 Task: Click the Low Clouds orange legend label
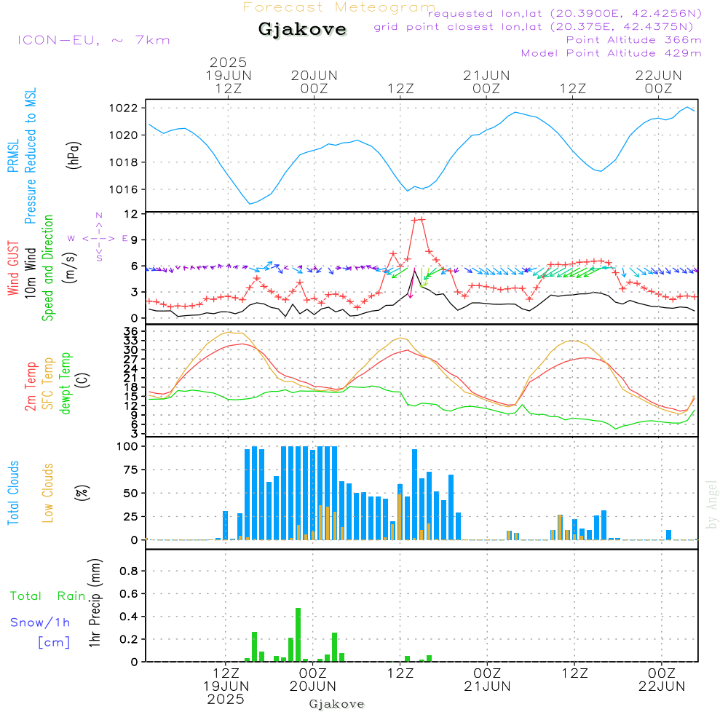48,493
